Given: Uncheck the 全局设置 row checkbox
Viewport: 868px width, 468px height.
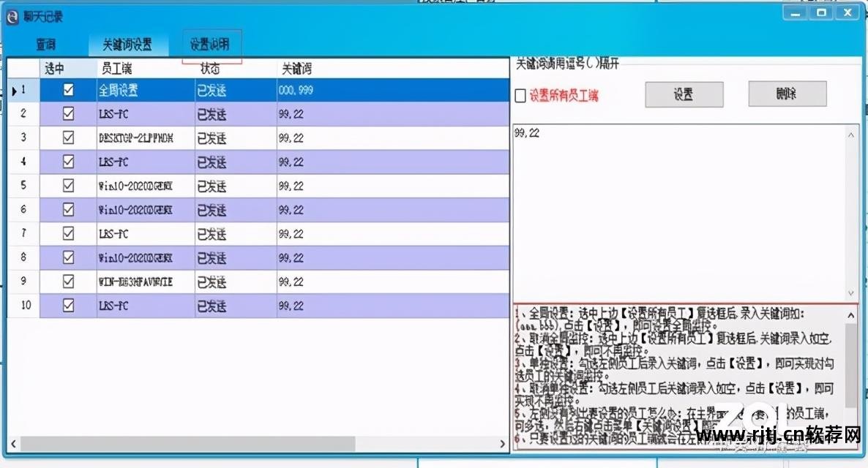Looking at the screenshot, I should [68, 89].
